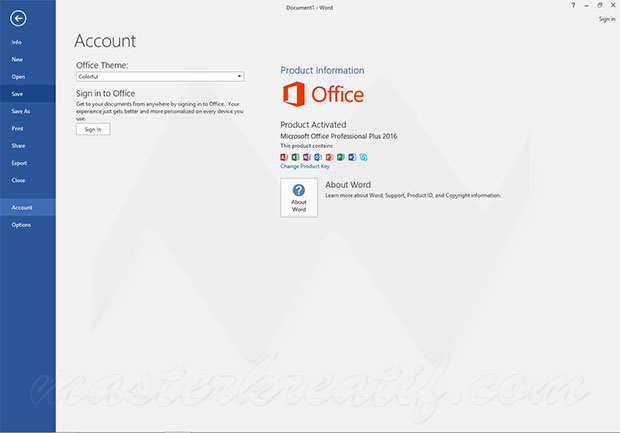Screen dimensions: 620x433
Task: Click the 'Product Activated' text
Action: point(313,125)
